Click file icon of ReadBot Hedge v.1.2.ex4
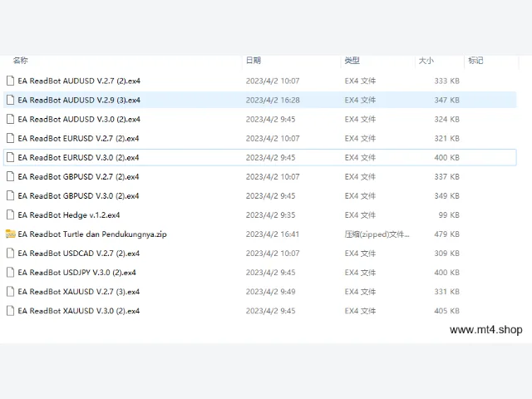The height and width of the screenshot is (399, 532). pos(11,215)
